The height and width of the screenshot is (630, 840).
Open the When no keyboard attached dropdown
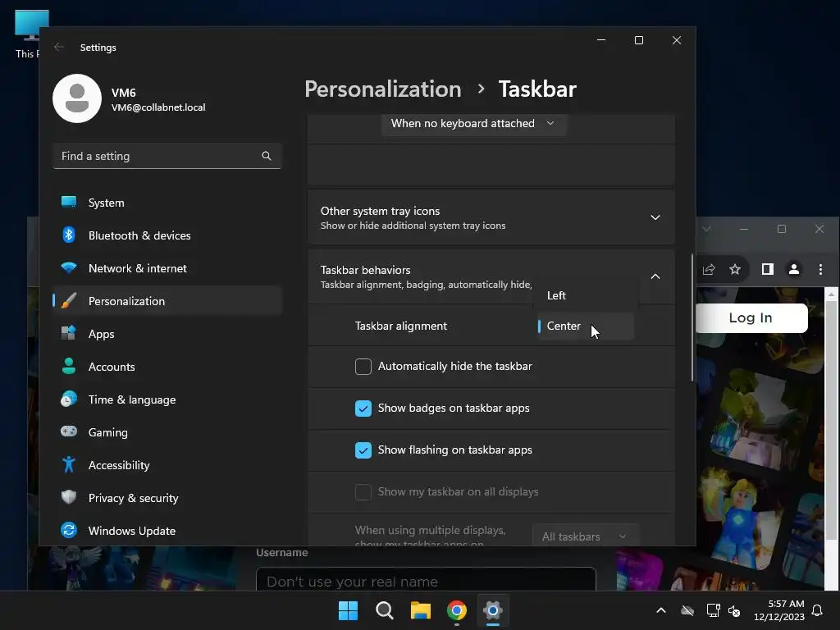(473, 124)
